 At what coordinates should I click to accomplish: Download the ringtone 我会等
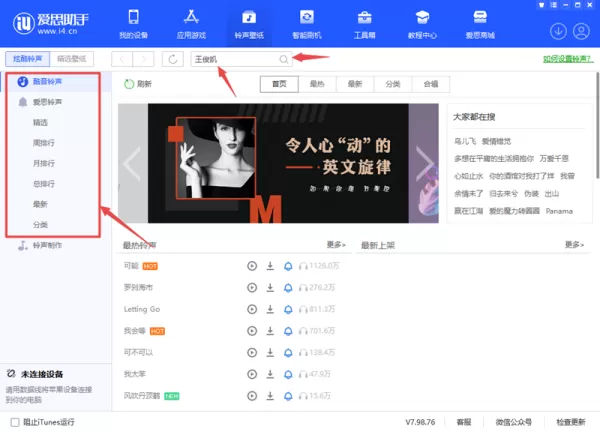270,331
